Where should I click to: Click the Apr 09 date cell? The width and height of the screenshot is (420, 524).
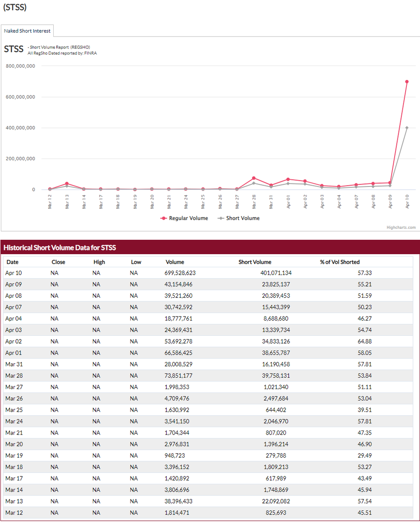pos(13,284)
